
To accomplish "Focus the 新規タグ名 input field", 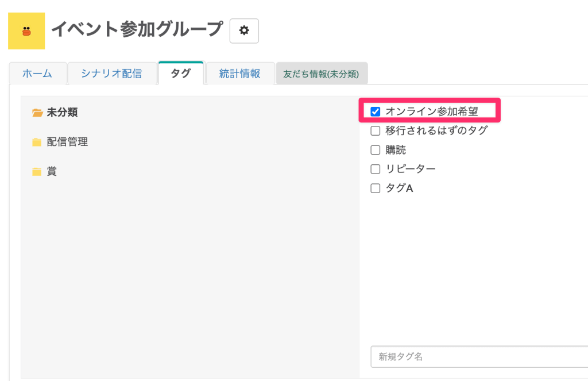I will click(x=479, y=357).
